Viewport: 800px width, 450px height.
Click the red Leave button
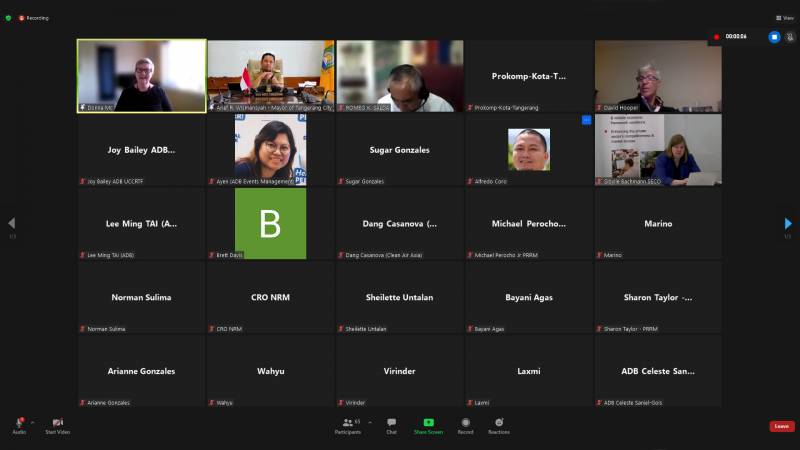coord(781,426)
